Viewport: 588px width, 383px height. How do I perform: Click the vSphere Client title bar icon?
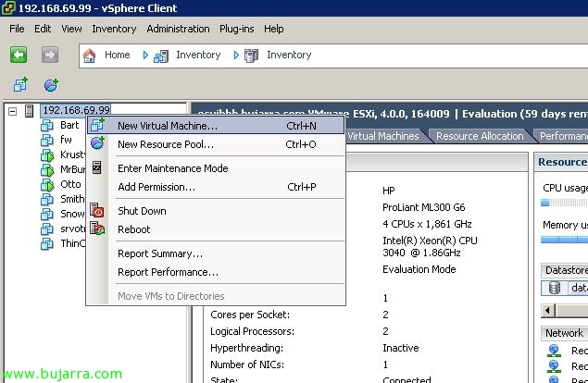click(8, 8)
